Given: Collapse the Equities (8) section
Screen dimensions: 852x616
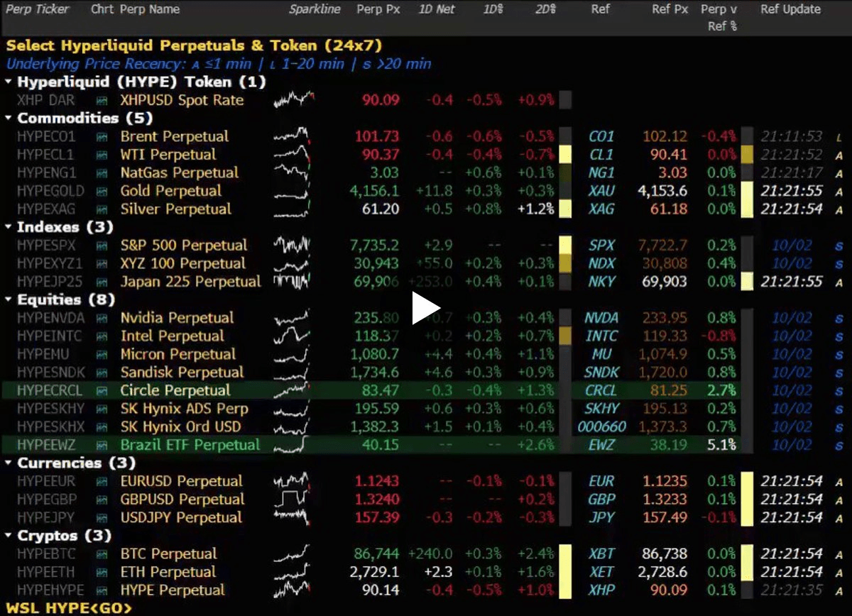Looking at the screenshot, I should (9, 300).
